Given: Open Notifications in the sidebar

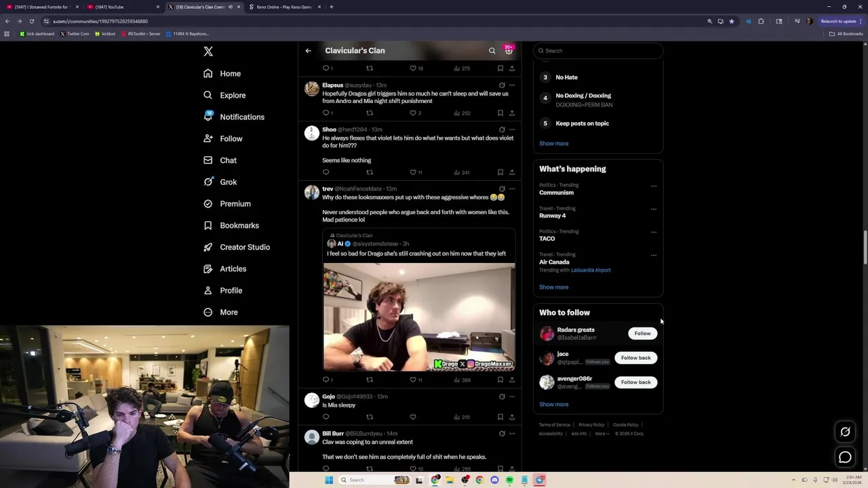Looking at the screenshot, I should pos(234,117).
